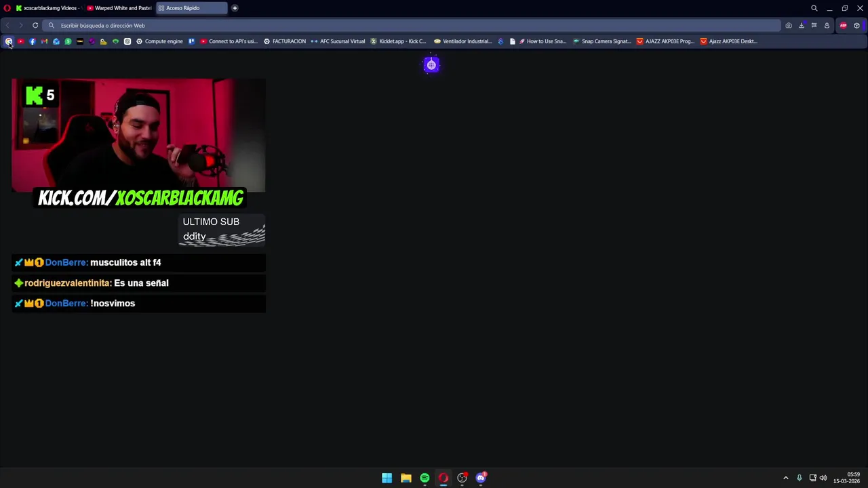Open the FACTURACION bookmark
The height and width of the screenshot is (488, 868).
click(285, 41)
